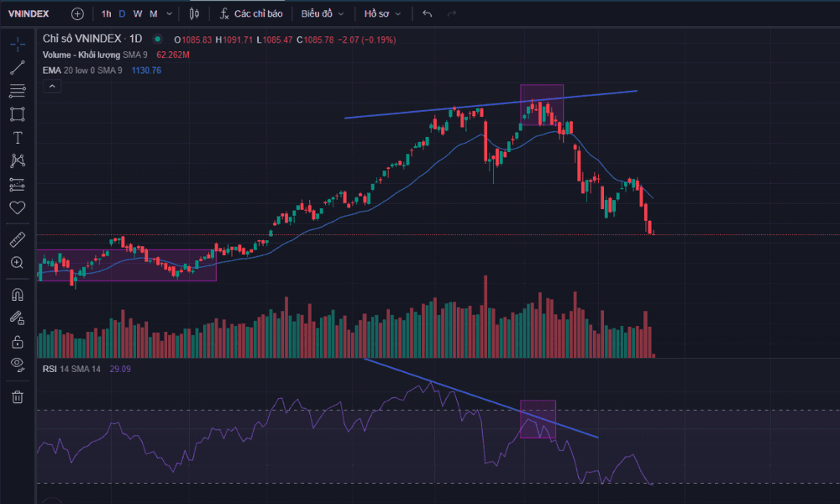Open the Biểu đồ dropdown

(322, 13)
